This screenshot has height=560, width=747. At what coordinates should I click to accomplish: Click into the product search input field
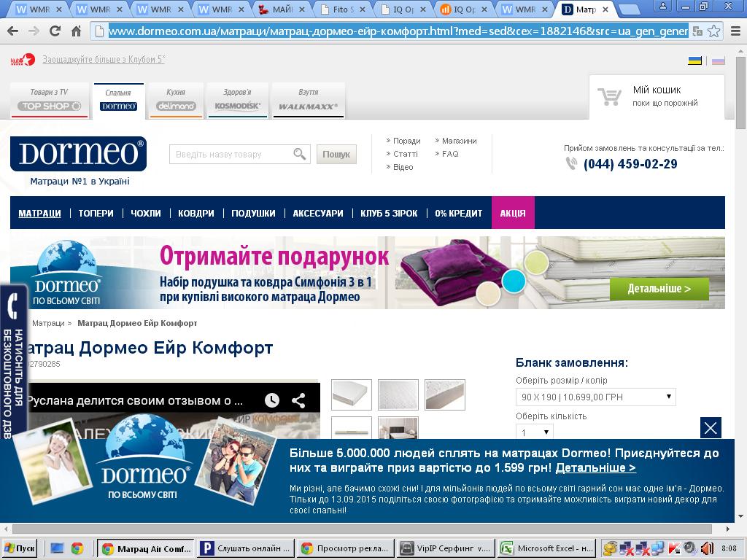tap(232, 155)
